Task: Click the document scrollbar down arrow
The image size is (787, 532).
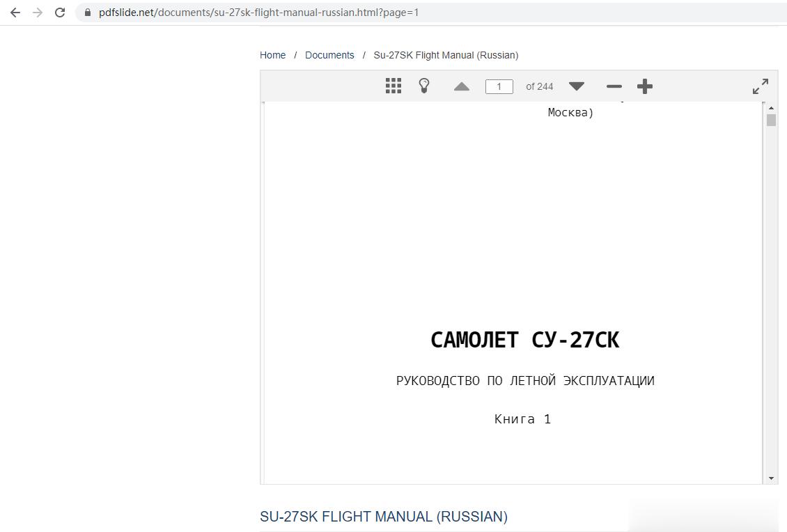Action: 772,478
